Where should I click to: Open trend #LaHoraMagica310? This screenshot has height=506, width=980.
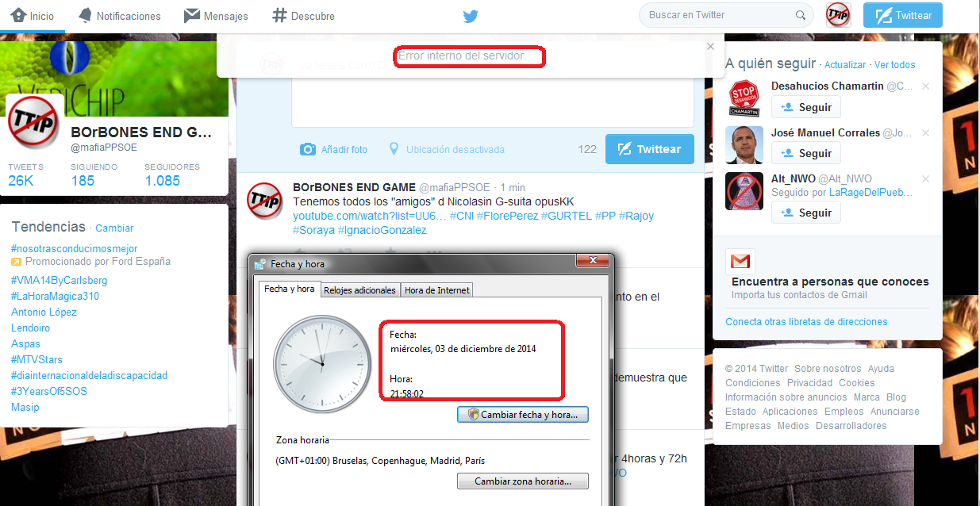click(x=55, y=296)
